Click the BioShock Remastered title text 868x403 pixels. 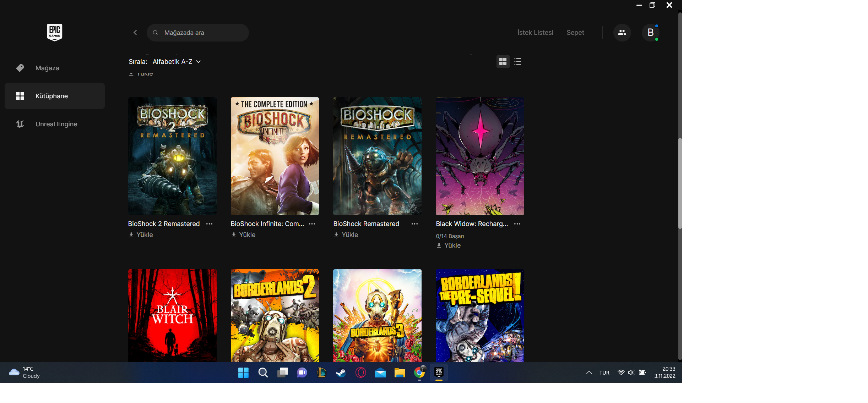(366, 224)
